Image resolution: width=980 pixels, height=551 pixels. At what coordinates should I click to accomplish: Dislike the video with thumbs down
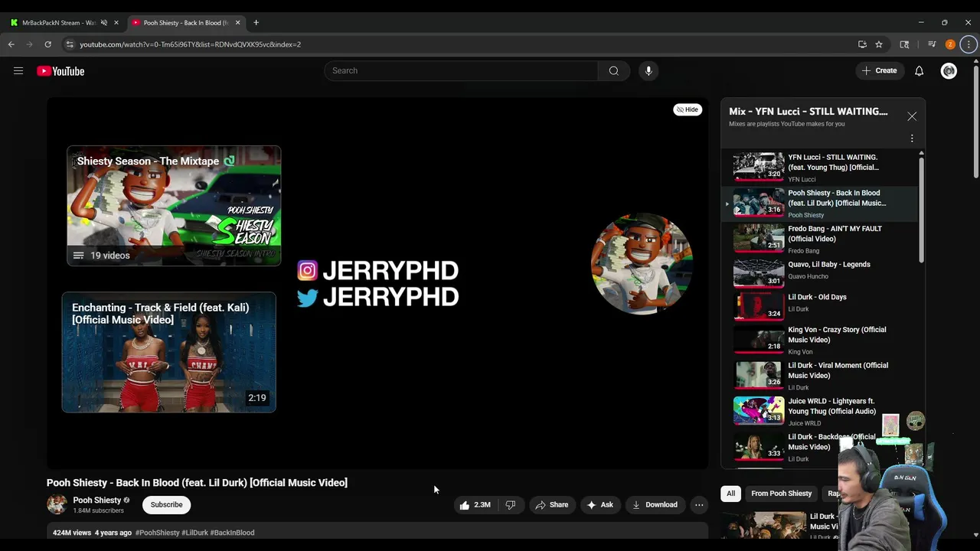(x=511, y=505)
